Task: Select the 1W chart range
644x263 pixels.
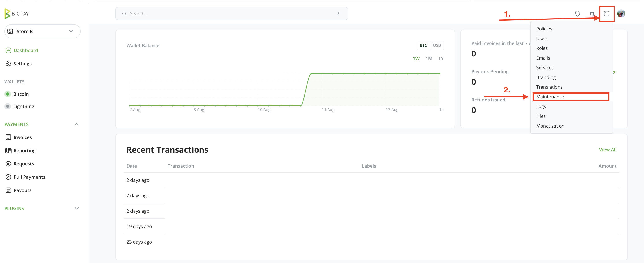Action: [x=416, y=58]
